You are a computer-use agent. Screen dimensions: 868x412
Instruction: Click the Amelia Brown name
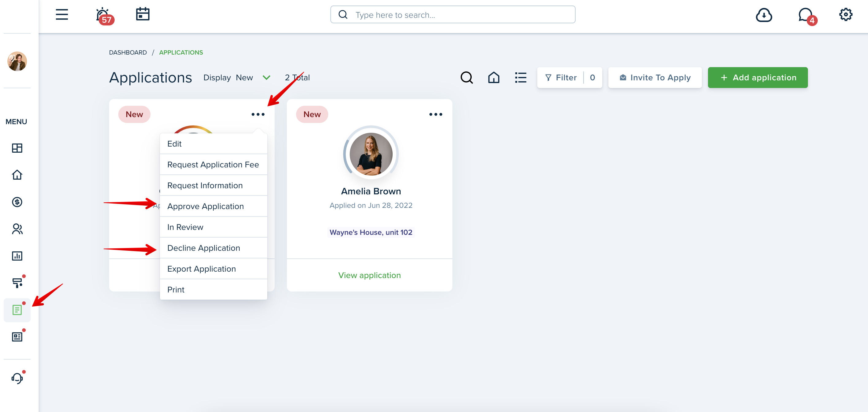371,191
